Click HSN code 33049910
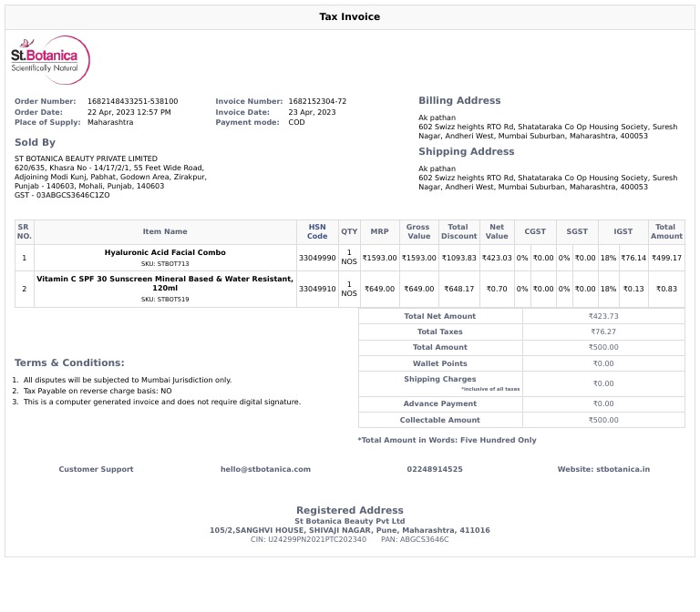 click(x=317, y=289)
